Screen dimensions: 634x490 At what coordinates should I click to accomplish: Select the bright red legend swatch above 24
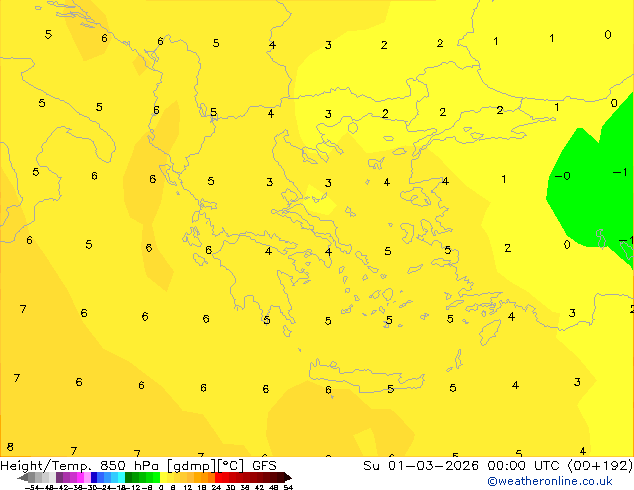218,477
